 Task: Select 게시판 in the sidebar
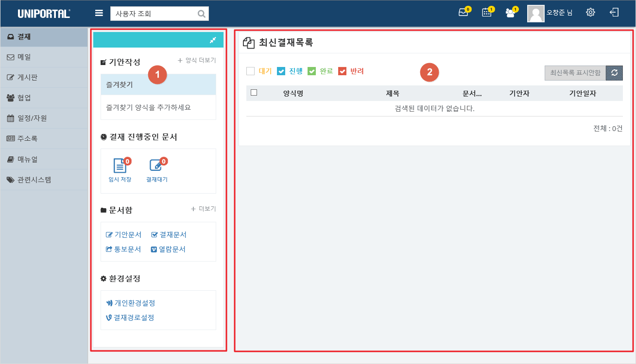[x=44, y=77]
